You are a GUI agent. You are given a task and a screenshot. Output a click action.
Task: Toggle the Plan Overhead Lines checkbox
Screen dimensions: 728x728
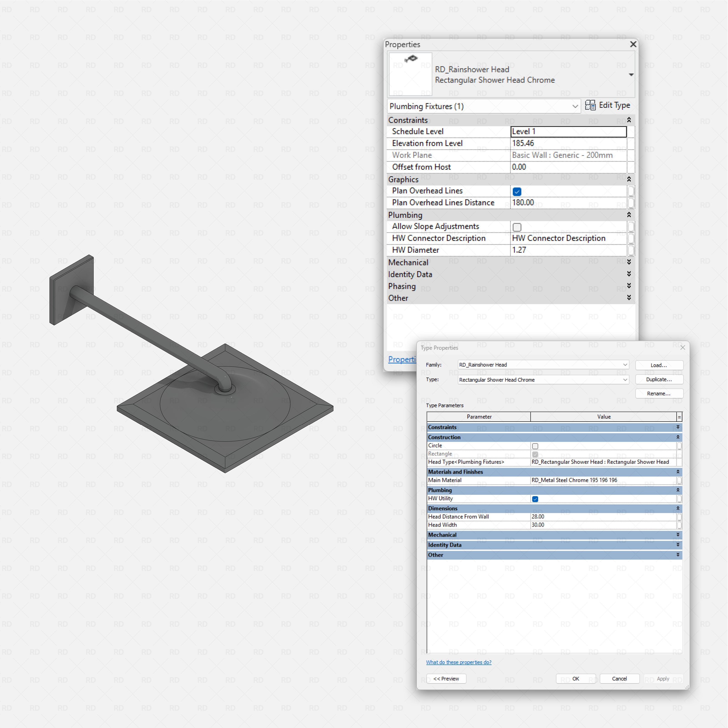click(517, 191)
